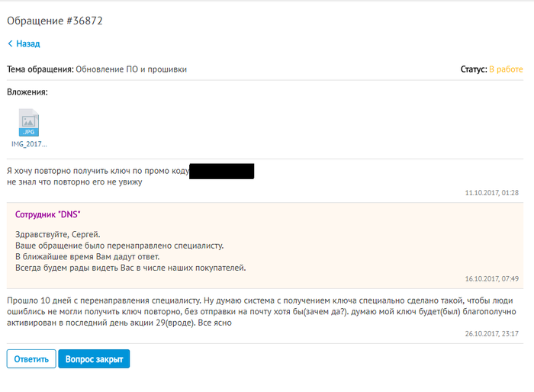Click the back chevron arrow icon
534x392 pixels.
tap(10, 44)
